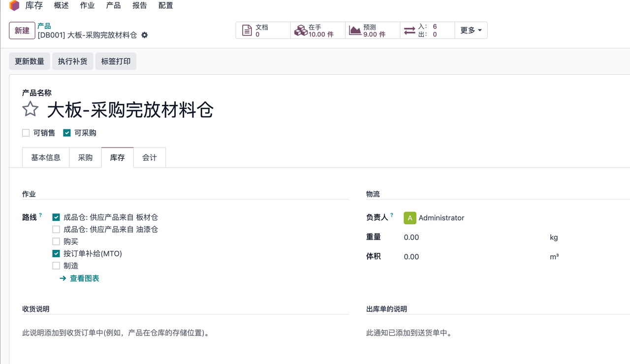Open the 作业 menu
This screenshot has width=630, height=364.
88,5
